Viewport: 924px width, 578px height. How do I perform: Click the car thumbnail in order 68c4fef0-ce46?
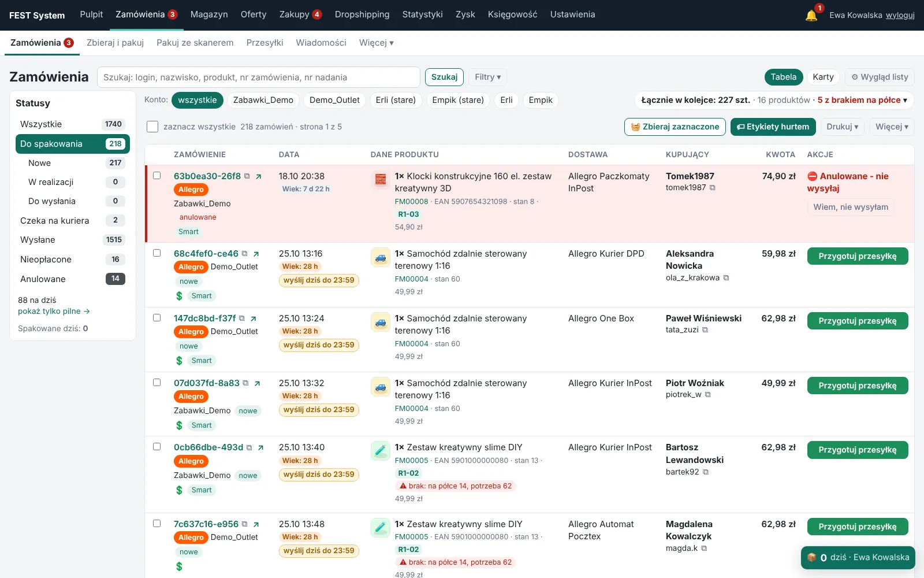click(381, 257)
